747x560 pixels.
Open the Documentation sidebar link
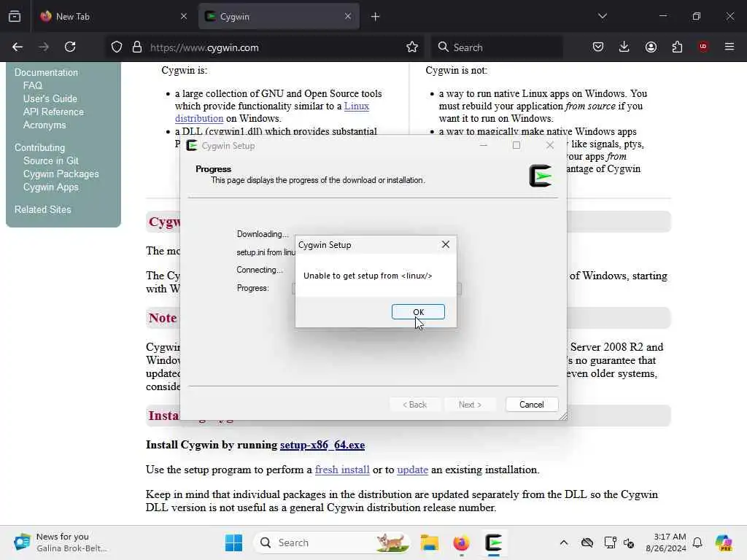point(46,72)
